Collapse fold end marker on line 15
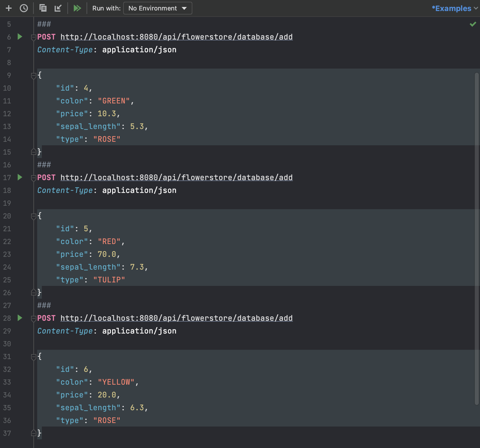The height and width of the screenshot is (448, 480). point(34,152)
